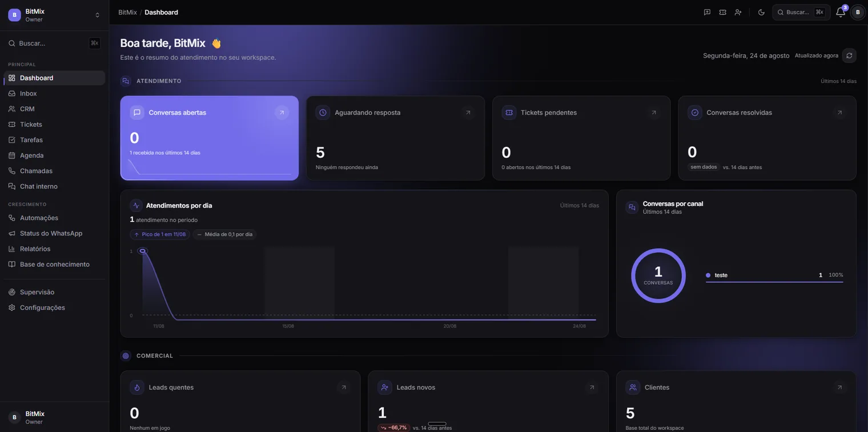868x432 pixels.
Task: Open Conversas resolvidas arrow link
Action: [839, 113]
